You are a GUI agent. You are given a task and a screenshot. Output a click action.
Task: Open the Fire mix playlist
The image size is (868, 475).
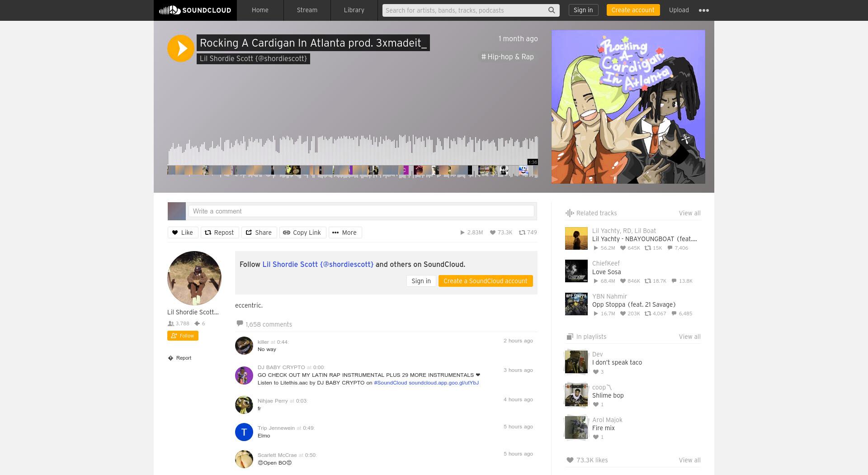coord(604,428)
